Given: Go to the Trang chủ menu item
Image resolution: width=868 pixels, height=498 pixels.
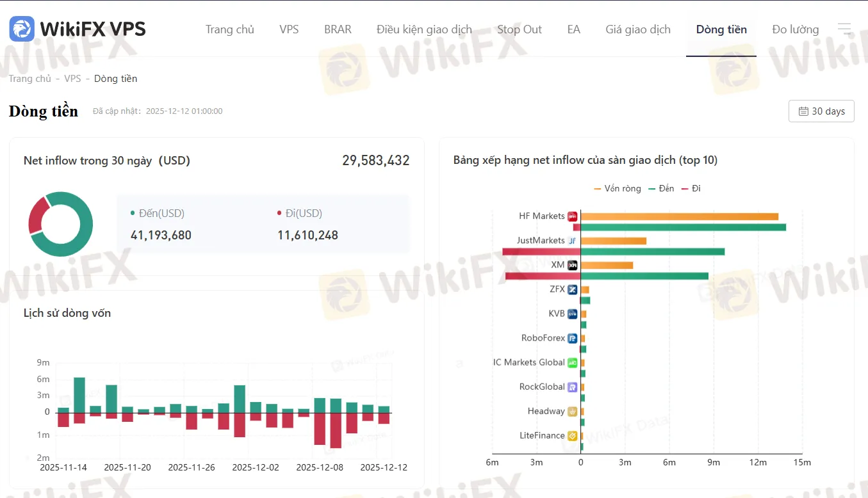Looking at the screenshot, I should [x=230, y=29].
